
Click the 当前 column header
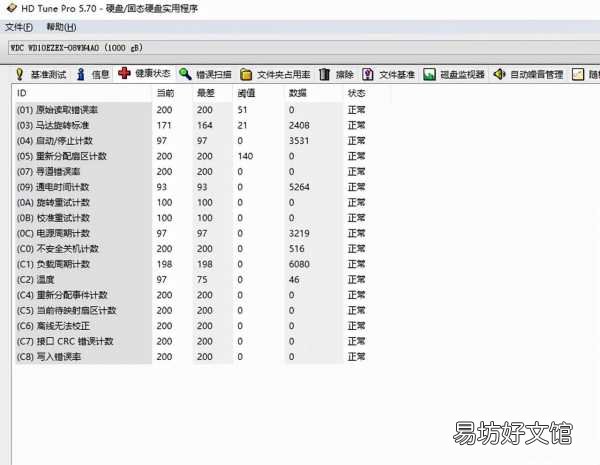pyautogui.click(x=165, y=93)
